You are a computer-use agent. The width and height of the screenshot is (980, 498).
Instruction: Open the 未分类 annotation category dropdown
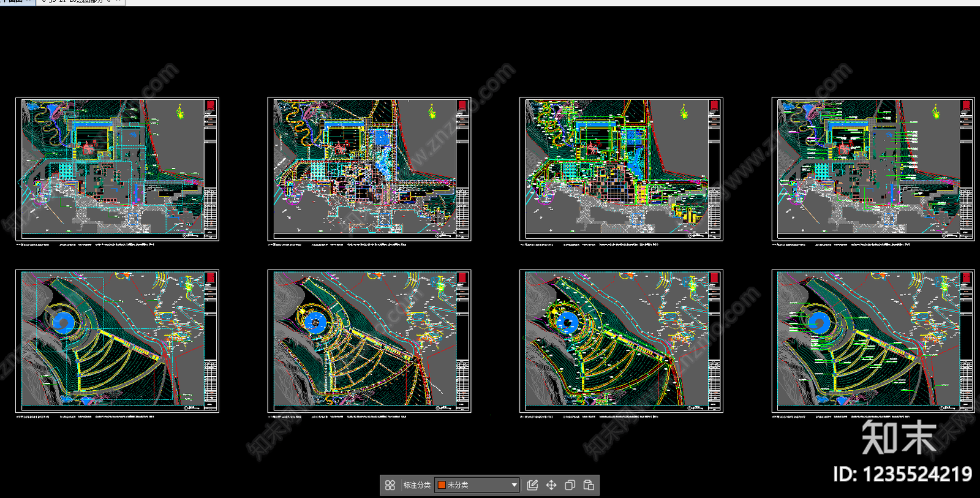point(477,485)
